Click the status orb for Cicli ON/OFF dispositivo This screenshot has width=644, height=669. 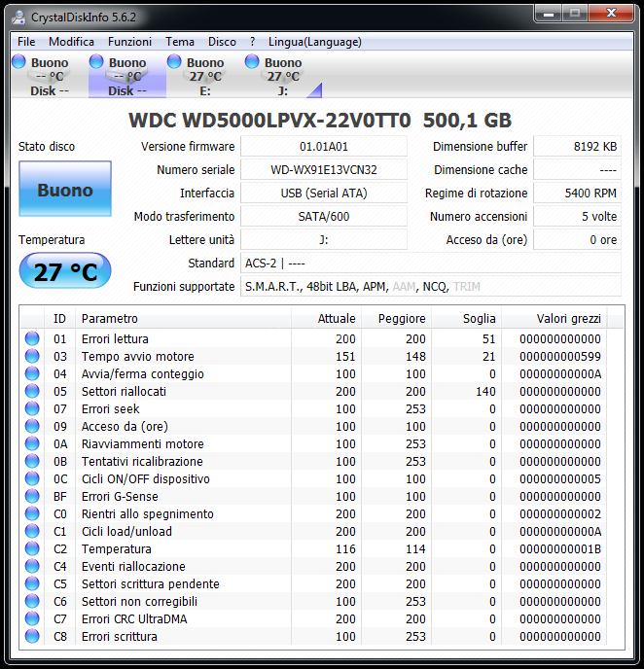32,478
